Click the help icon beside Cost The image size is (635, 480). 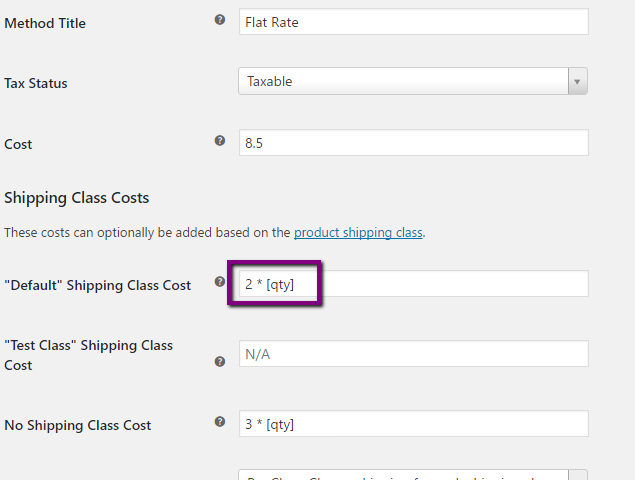pos(220,141)
